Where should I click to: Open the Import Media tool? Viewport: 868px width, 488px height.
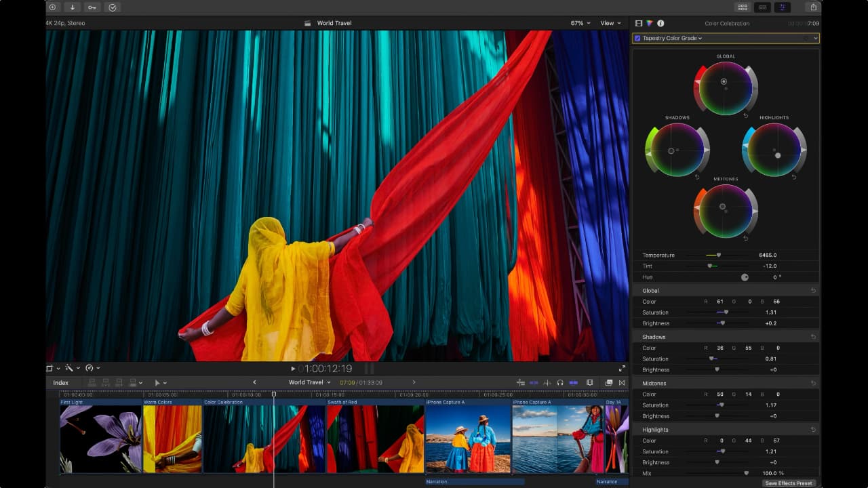73,7
